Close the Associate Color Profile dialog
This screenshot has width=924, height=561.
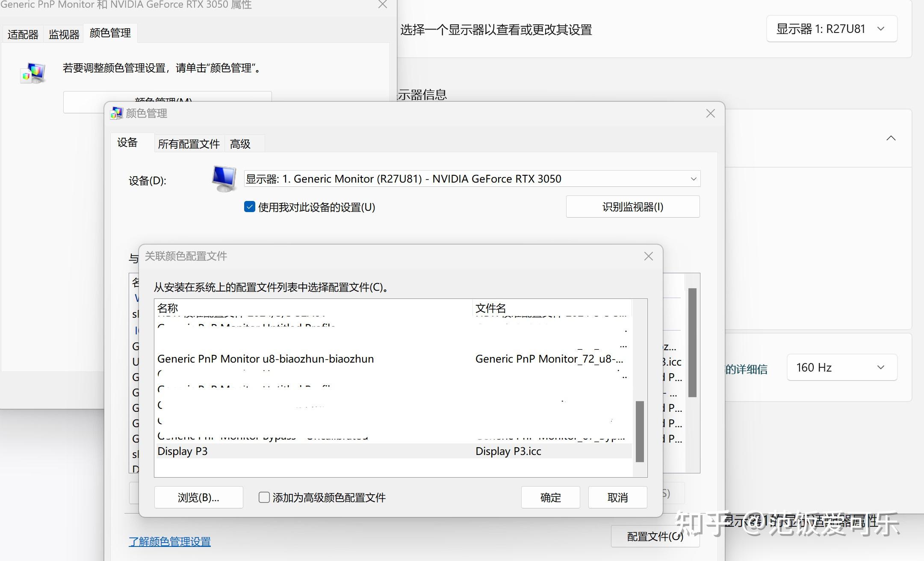[648, 256]
